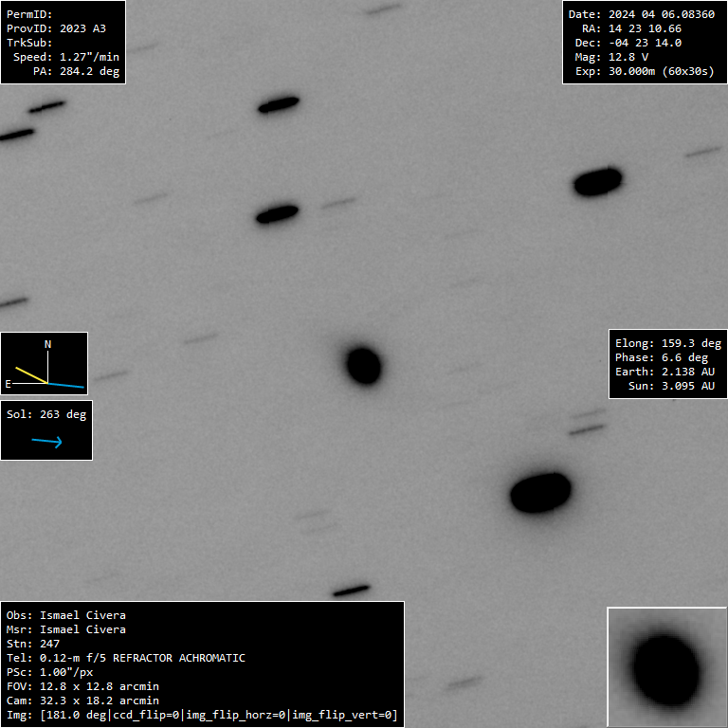
Task: Click the Obs: Ismael Civera line
Action: (66, 615)
